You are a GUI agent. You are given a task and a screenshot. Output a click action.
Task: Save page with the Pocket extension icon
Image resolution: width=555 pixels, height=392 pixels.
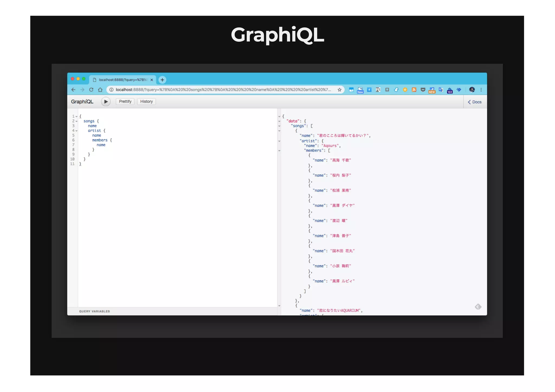point(423,90)
